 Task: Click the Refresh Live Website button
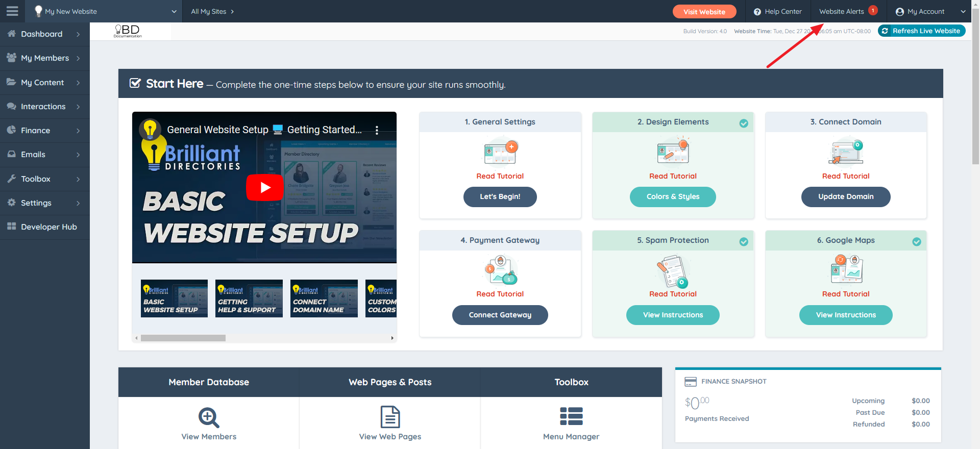921,31
